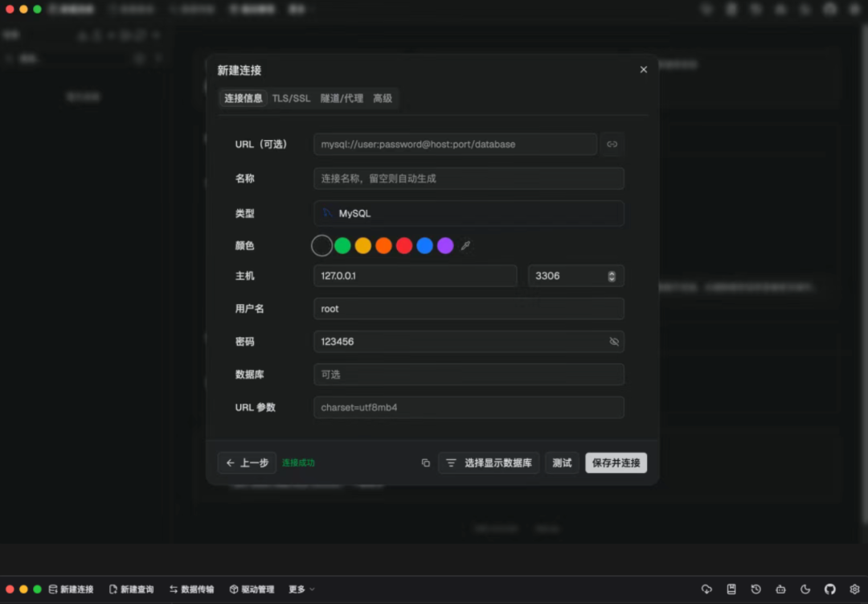
Task: Click 保存并连接 button
Action: click(x=616, y=462)
